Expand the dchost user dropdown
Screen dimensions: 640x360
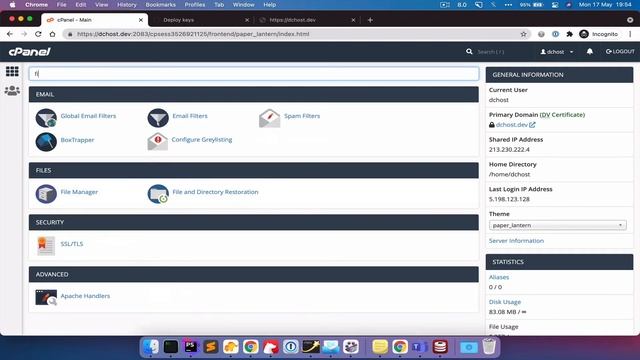tap(557, 52)
